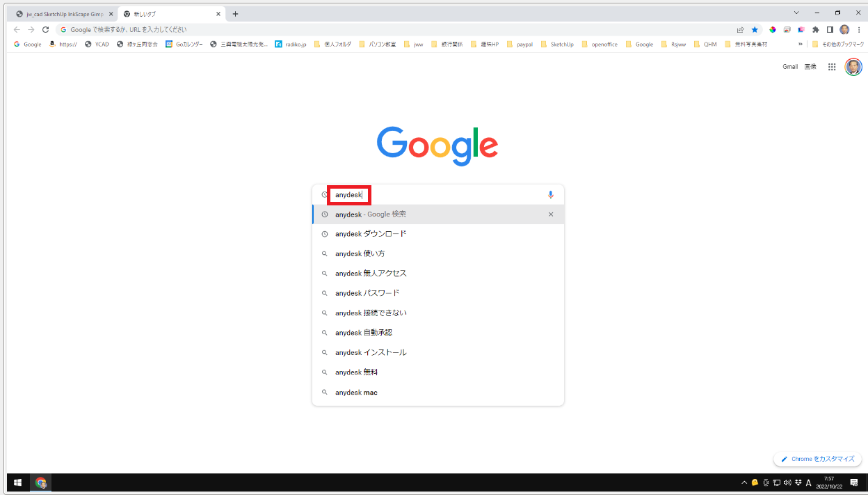The height and width of the screenshot is (495, 868).
Task: Open the 'YCAD' bookmark
Action: (x=97, y=44)
